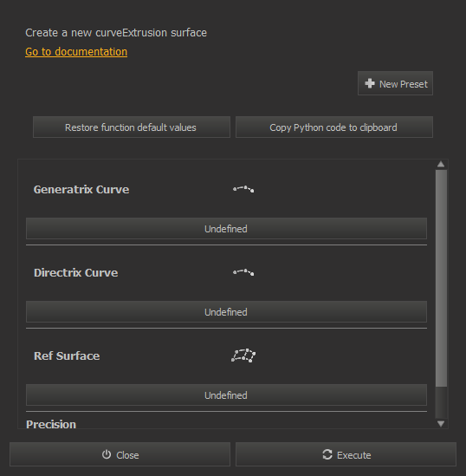Viewport: 466px width, 476px height.
Task: Click the plus icon on New Preset
Action: point(370,83)
